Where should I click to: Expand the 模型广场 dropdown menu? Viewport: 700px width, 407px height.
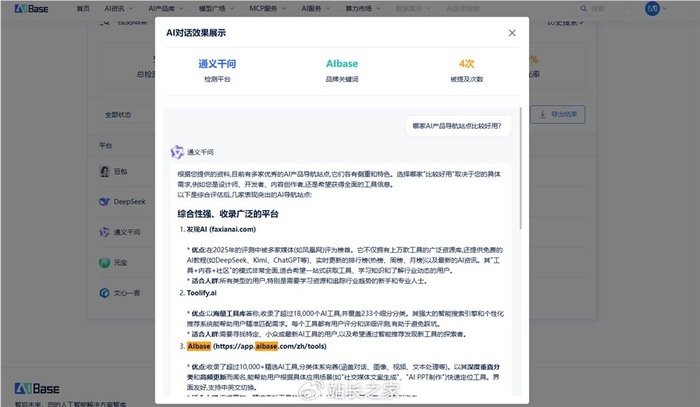coord(216,8)
